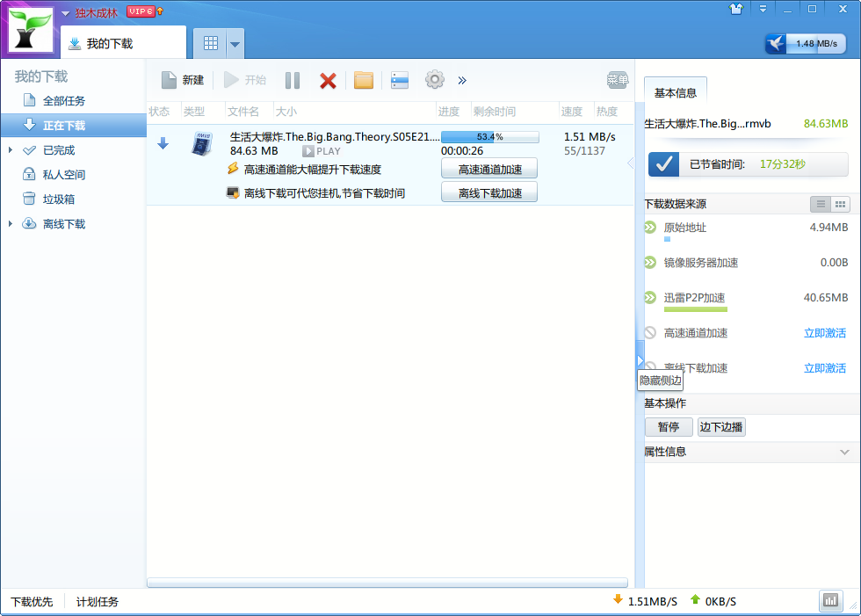861x616 pixels.
Task: Switch data sources to grid view icon
Action: click(x=840, y=204)
